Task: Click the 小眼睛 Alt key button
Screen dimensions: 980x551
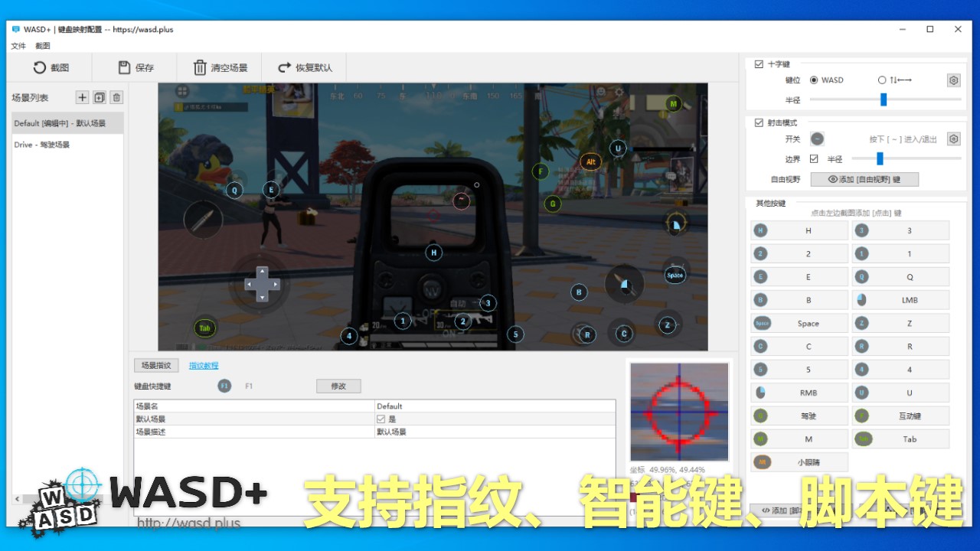Action: [x=799, y=462]
